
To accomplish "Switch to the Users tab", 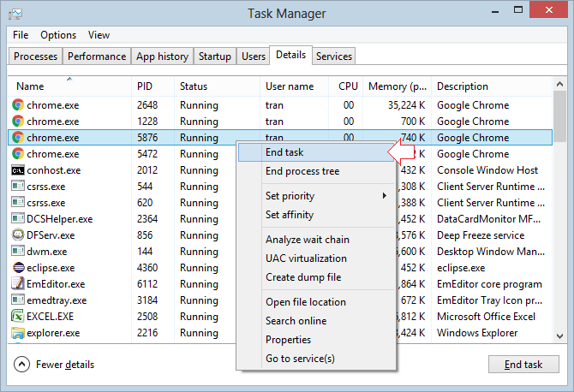I will (x=254, y=56).
